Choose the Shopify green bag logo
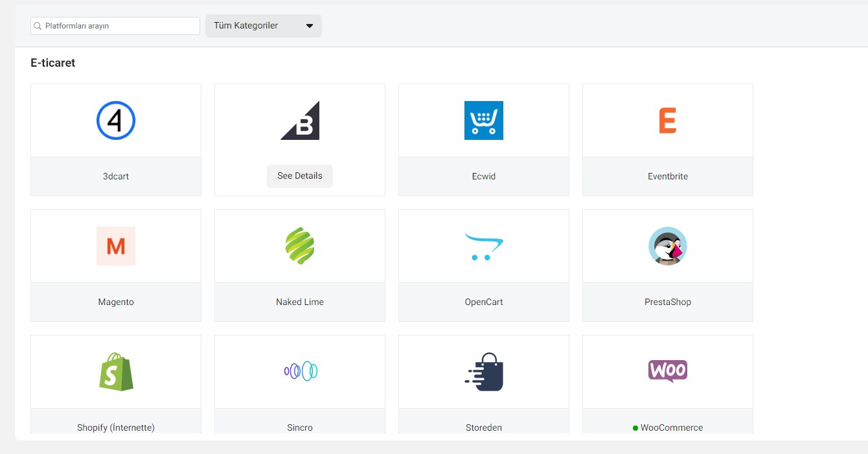The width and height of the screenshot is (868, 454). [116, 372]
